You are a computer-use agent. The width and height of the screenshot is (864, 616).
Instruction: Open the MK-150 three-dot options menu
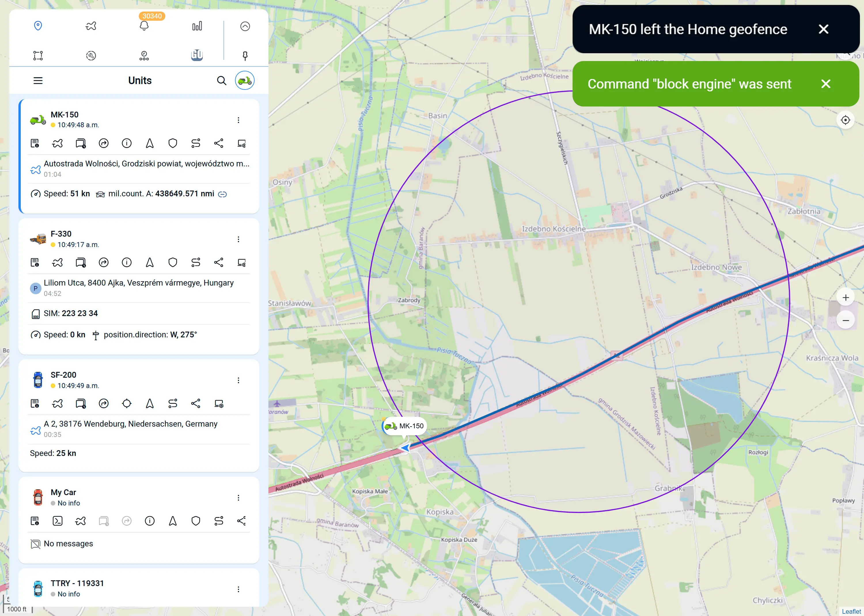[x=238, y=120]
